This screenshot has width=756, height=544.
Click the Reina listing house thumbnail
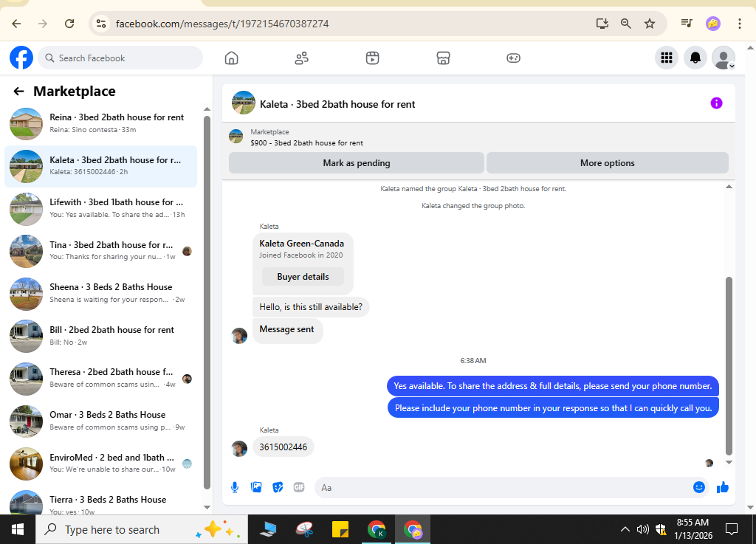point(26,124)
